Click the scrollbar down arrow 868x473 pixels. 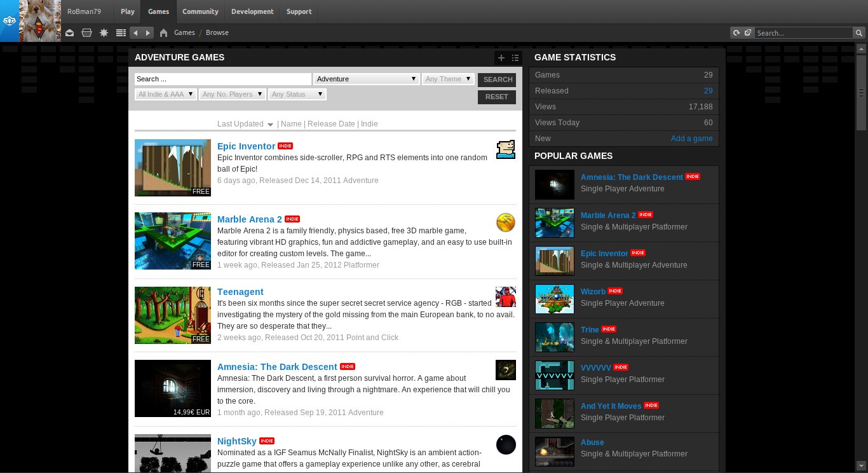pyautogui.click(x=861, y=465)
